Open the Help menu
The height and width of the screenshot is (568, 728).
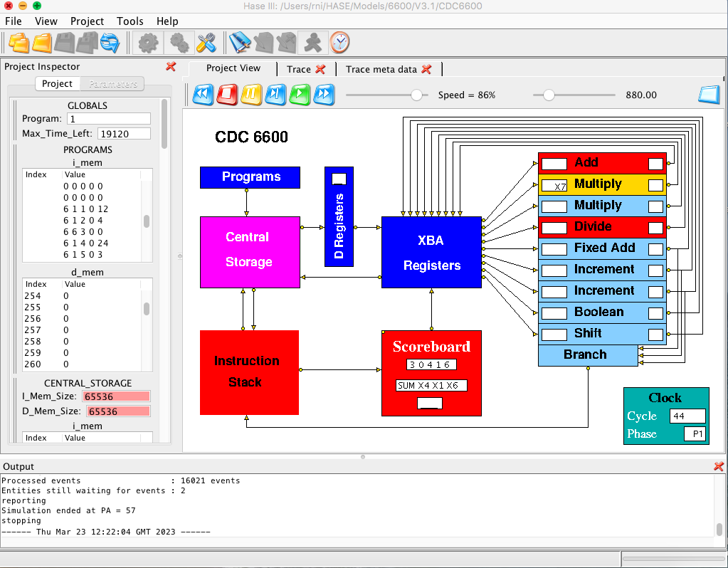point(167,21)
